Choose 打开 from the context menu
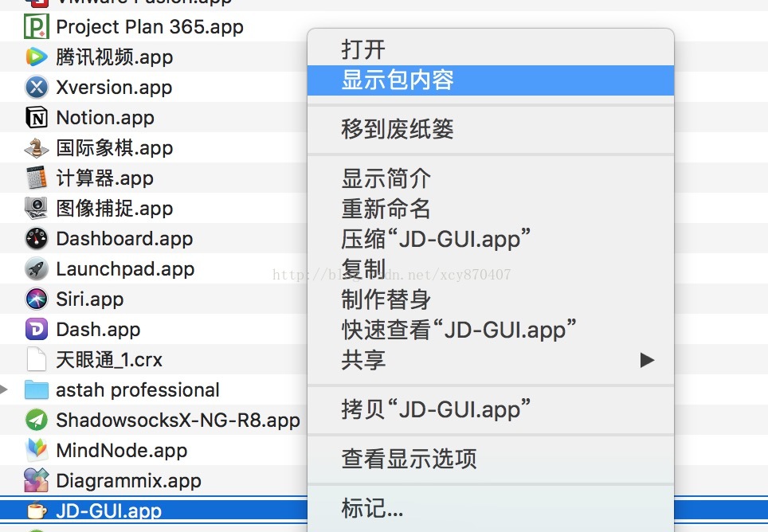Screen dimensions: 768x532 pos(490,49)
